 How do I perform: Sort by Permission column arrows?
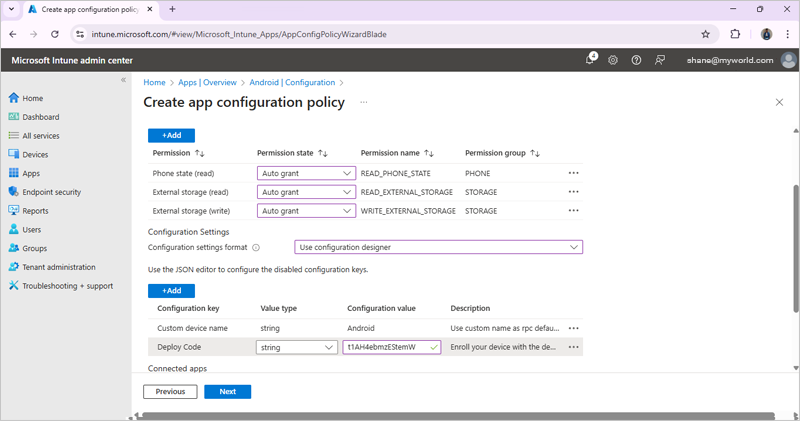[x=200, y=154]
